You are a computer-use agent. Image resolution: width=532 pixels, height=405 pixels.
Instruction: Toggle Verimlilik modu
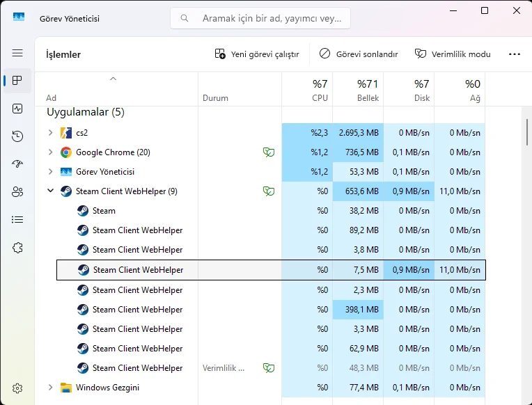(x=453, y=54)
